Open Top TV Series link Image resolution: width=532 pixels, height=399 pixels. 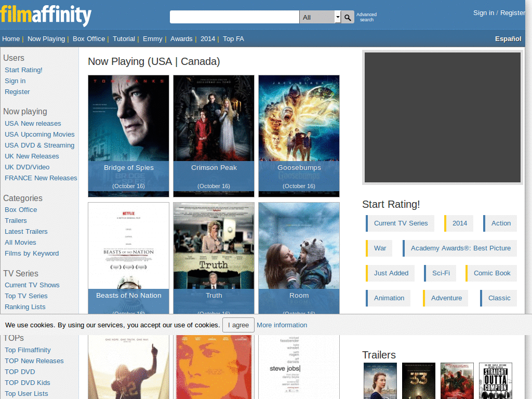(x=26, y=296)
